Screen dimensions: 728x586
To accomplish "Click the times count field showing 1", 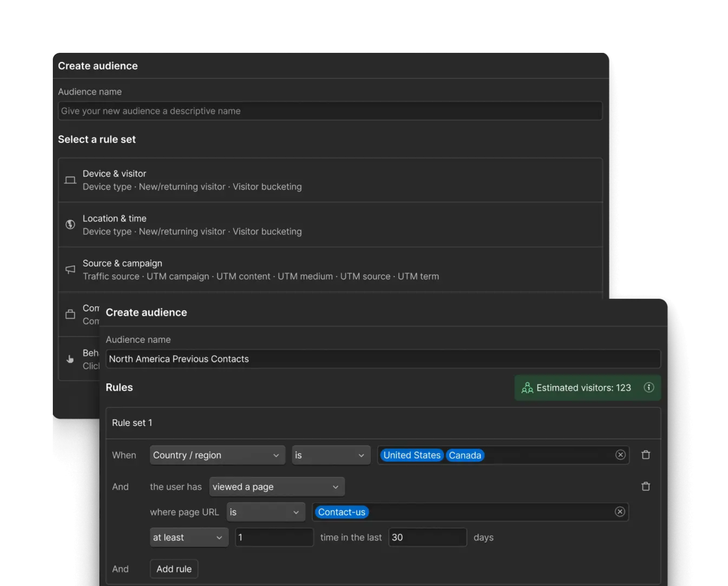I will (274, 537).
